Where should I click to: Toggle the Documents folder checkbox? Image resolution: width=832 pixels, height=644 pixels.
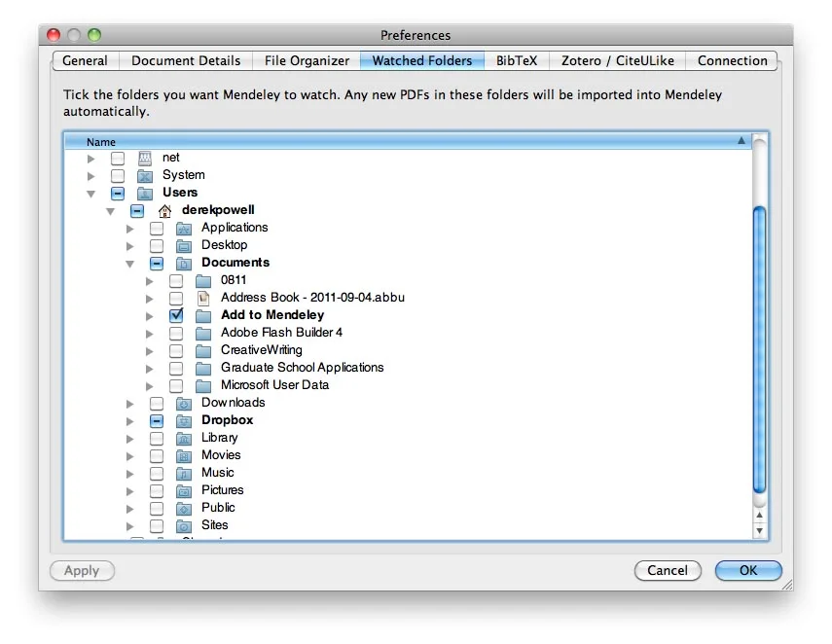157,263
